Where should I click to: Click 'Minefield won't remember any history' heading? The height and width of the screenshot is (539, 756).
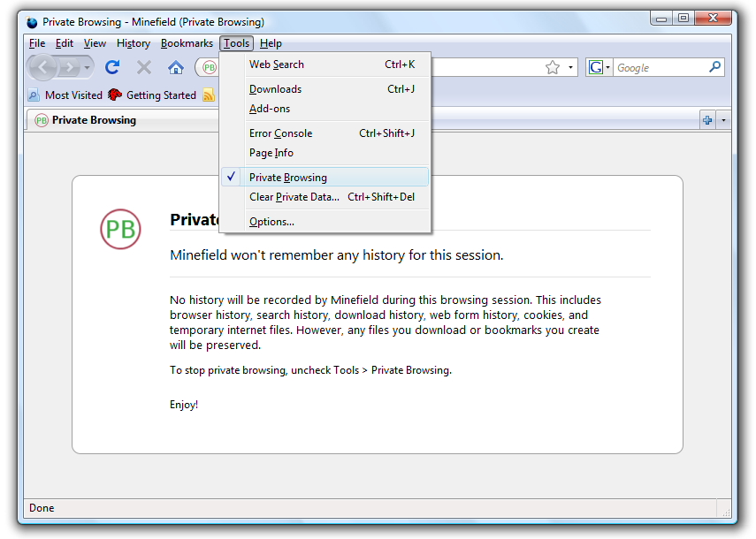(x=337, y=254)
